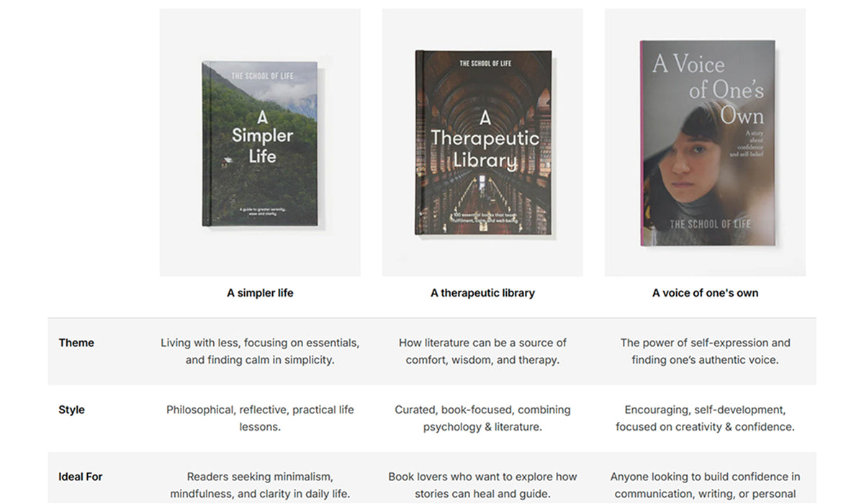Select the Ideal For row label
Image resolution: width=864 pixels, height=504 pixels.
pyautogui.click(x=81, y=477)
